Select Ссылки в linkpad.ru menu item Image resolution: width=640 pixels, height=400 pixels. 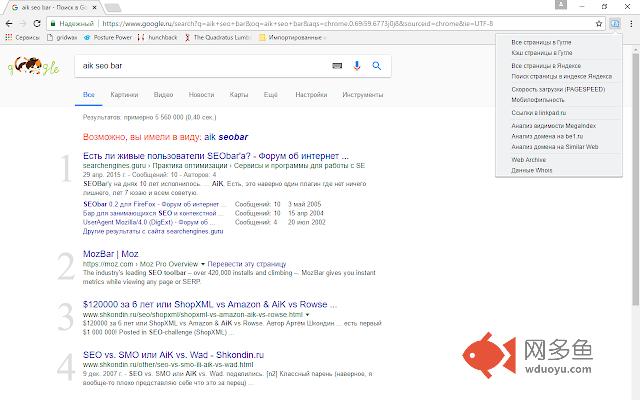point(539,113)
